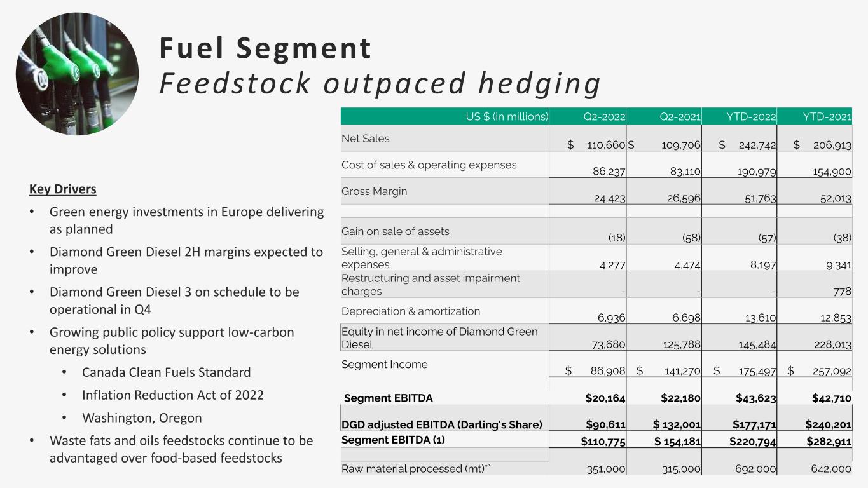Screen dimensions: 868x488
Task: Click the YTD-2022 column header
Action: 751,116
